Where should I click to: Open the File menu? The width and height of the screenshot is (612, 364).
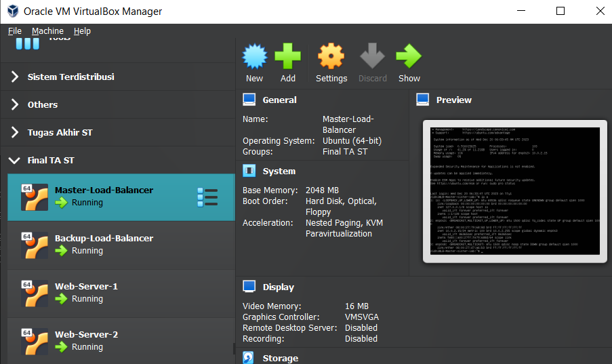(15, 31)
